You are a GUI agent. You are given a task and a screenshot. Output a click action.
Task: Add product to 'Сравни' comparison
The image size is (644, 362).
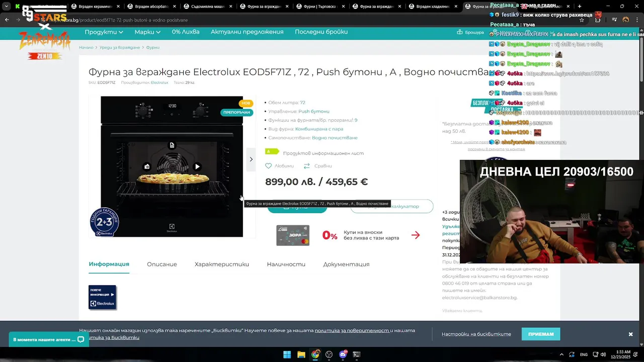317,166
